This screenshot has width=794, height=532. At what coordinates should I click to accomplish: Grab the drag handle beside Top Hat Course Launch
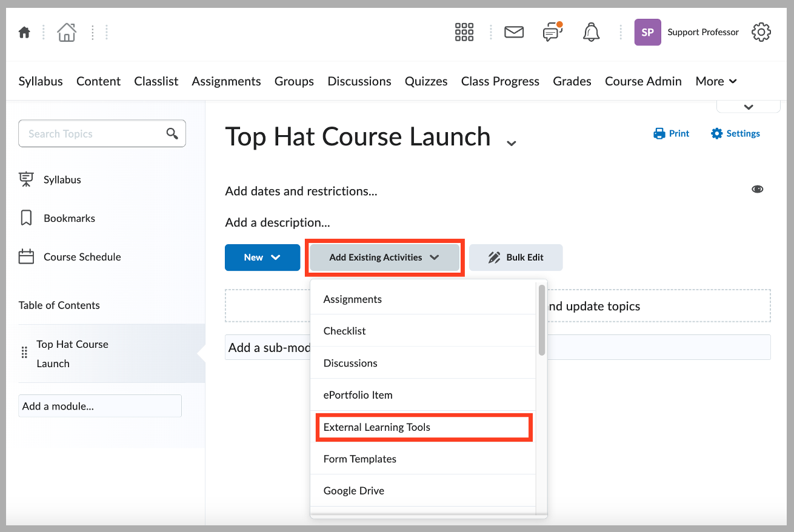24,353
